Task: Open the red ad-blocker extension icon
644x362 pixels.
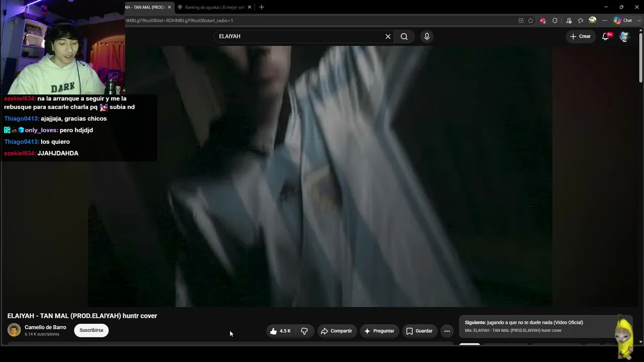Action: click(x=542, y=21)
